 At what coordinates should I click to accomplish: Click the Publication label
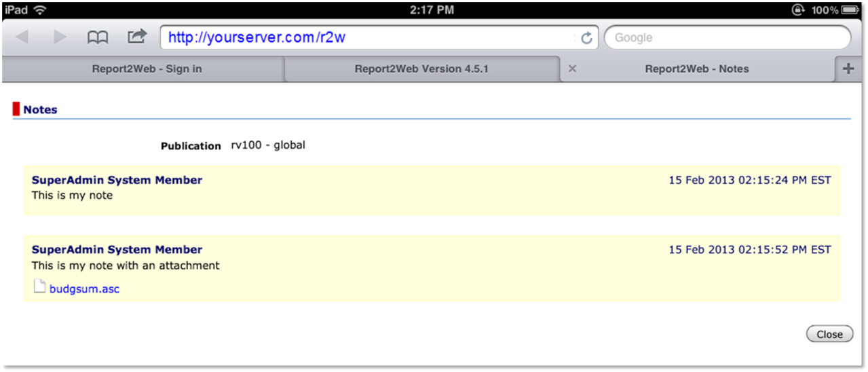[191, 145]
